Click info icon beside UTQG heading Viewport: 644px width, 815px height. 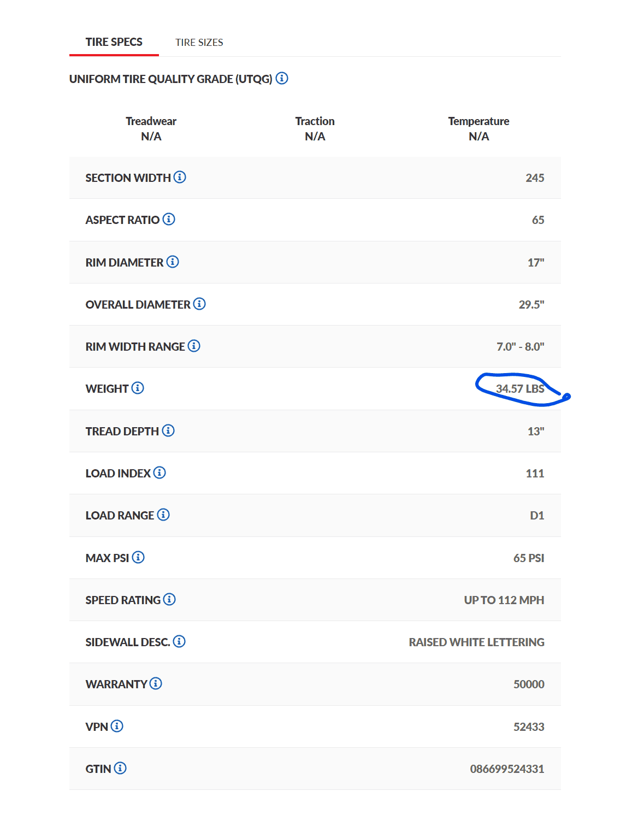click(282, 78)
